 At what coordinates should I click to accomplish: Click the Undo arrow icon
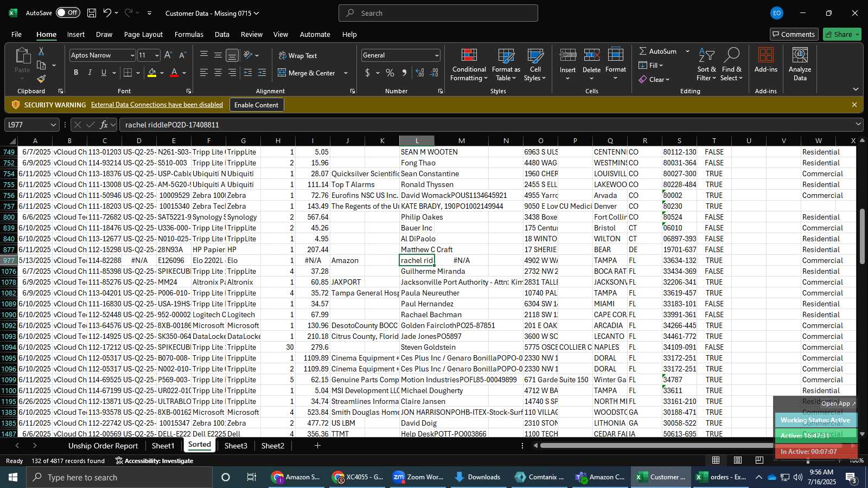pos(107,13)
